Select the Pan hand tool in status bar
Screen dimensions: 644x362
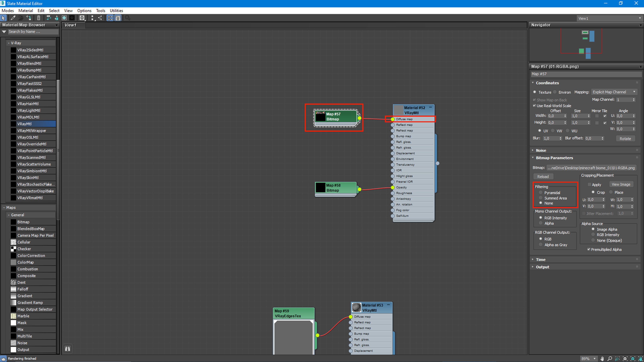click(x=602, y=358)
